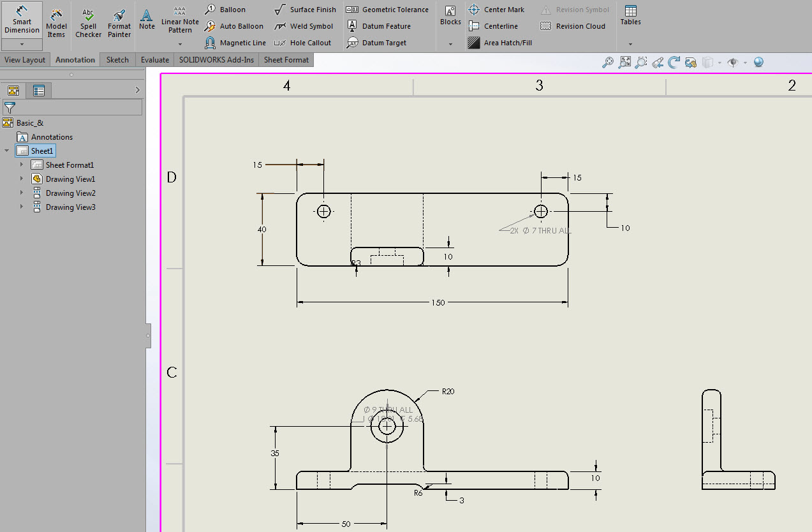Expand the Drawing View2 node
This screenshot has width=812, height=532.
point(21,193)
